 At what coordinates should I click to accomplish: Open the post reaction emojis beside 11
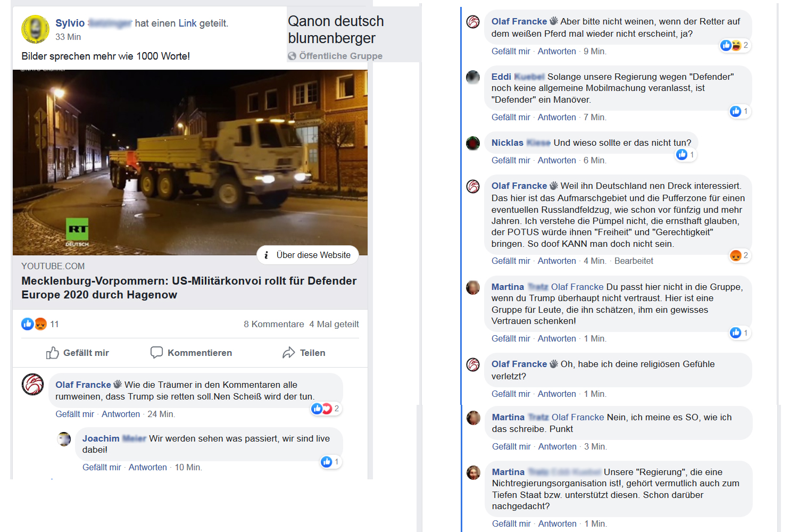34,324
